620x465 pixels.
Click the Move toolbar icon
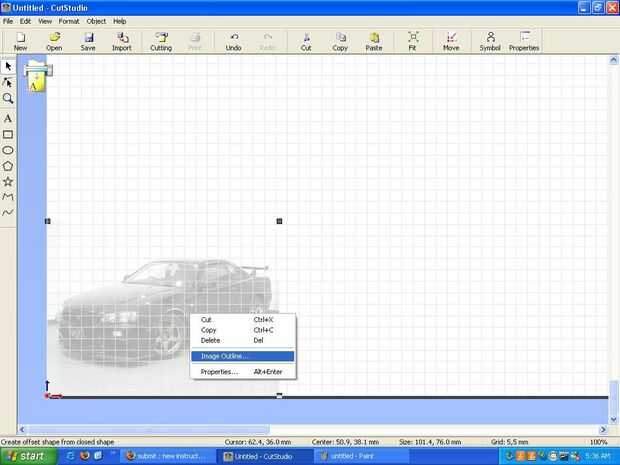click(451, 42)
